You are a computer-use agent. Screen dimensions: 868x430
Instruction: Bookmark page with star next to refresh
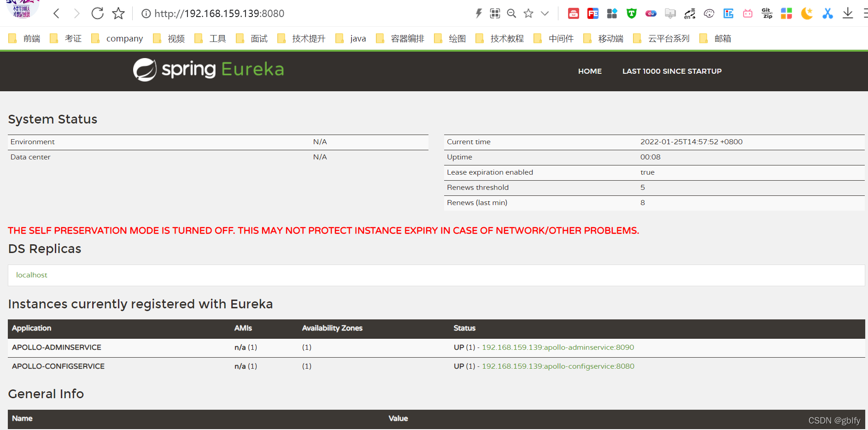click(118, 13)
